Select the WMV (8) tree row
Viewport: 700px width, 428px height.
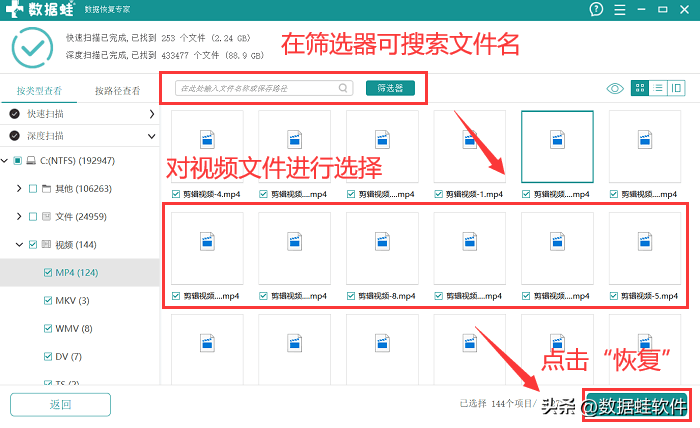(80, 328)
